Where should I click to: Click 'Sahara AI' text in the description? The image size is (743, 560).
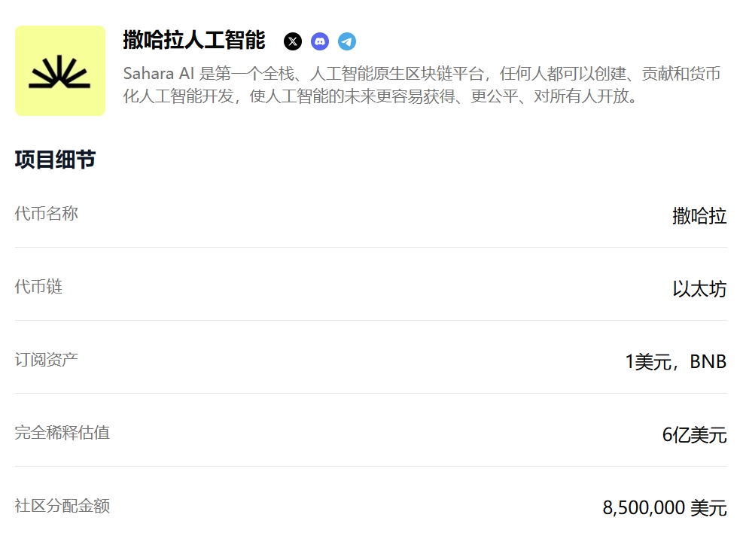[159, 74]
